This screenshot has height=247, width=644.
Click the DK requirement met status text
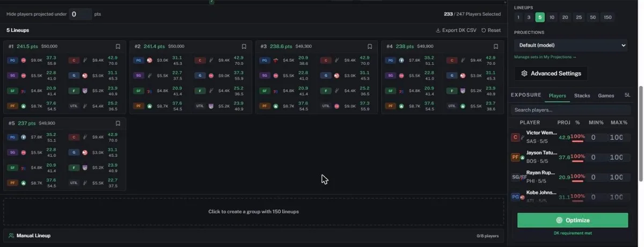pos(573,233)
